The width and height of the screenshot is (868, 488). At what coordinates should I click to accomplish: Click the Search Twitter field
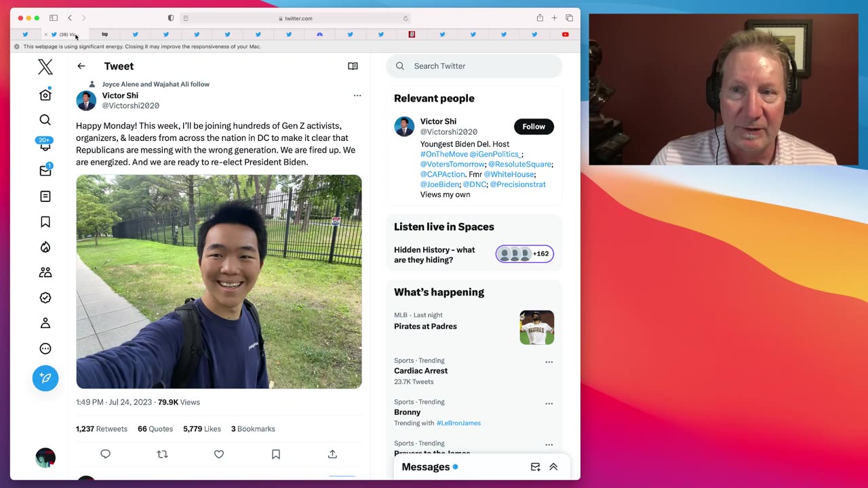474,66
